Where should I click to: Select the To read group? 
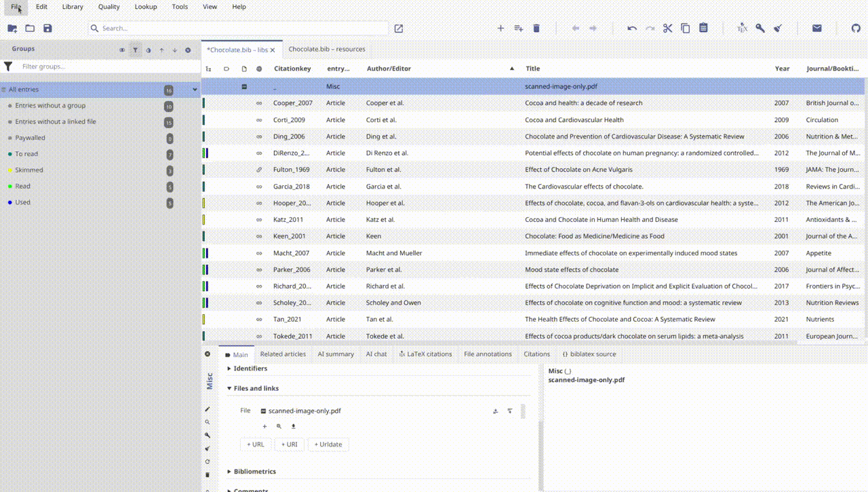[100, 154]
